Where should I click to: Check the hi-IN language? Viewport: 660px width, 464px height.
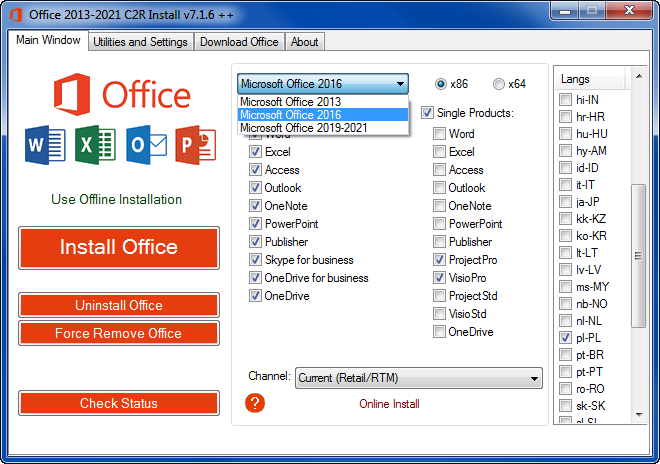coord(565,100)
